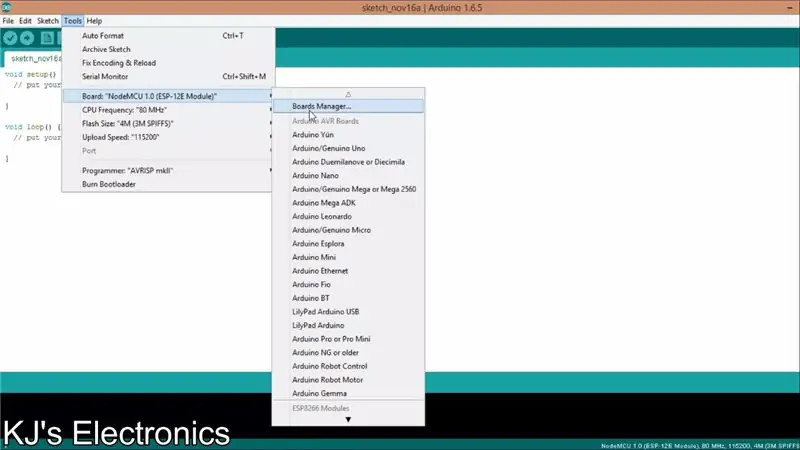Open the Edit menu
The image size is (800, 450).
[25, 21]
